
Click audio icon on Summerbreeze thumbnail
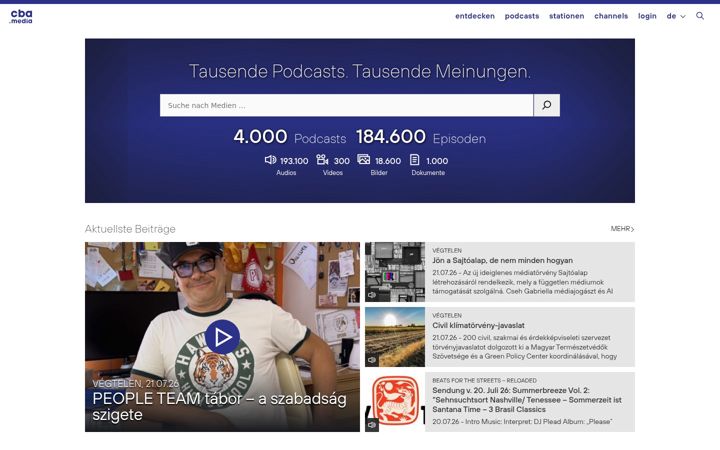click(x=372, y=425)
